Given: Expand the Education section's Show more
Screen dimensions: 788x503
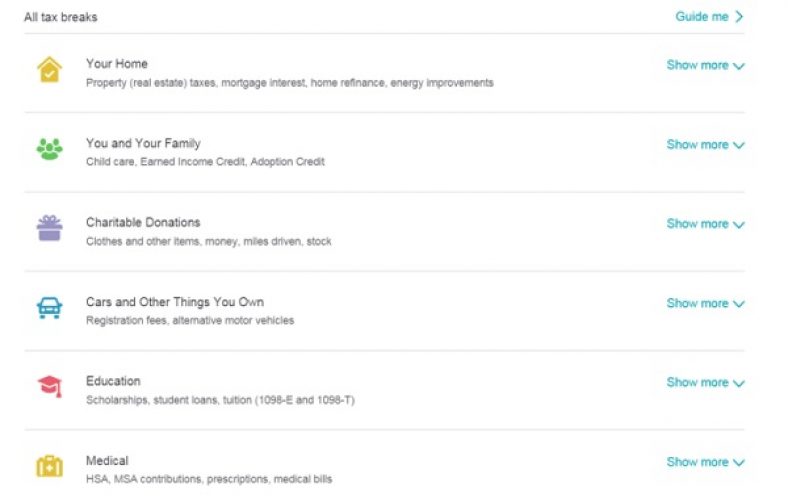Looking at the screenshot, I should [x=705, y=383].
